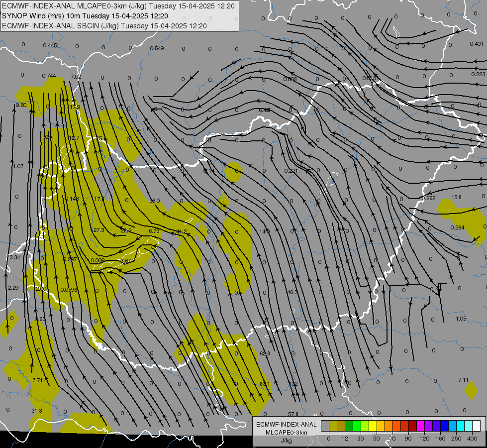Click the map value 3.34
Image resolution: width=487 pixels, height=448 pixels.
(15, 257)
